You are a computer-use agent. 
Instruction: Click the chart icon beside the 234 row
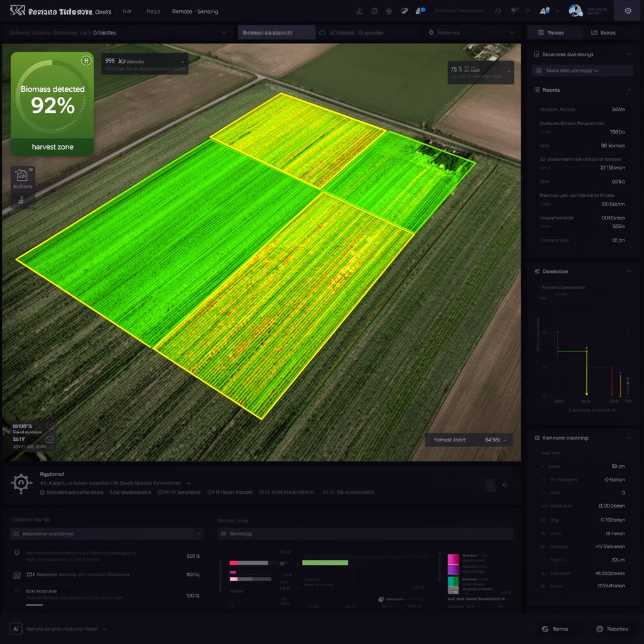click(x=17, y=575)
